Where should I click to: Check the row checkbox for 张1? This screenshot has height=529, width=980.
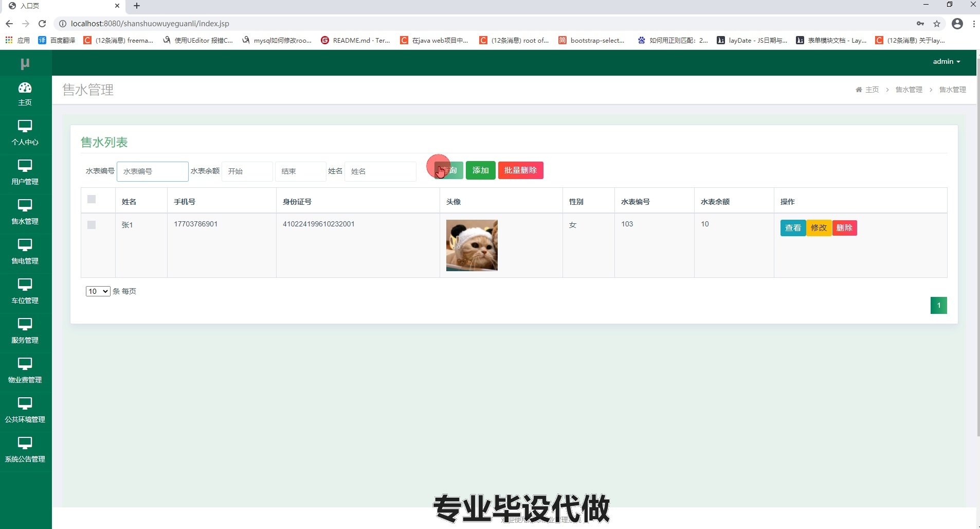pyautogui.click(x=92, y=225)
